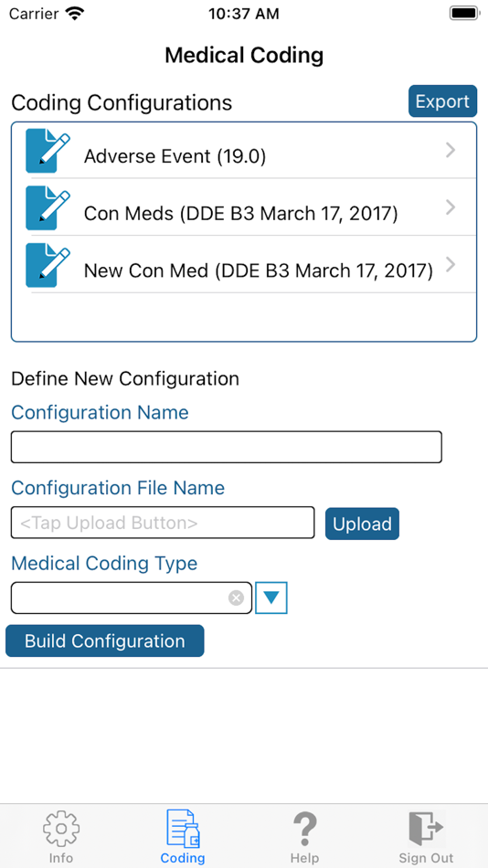This screenshot has height=868, width=488.
Task: Expand the New Con Med row chevron
Action: pos(451,265)
